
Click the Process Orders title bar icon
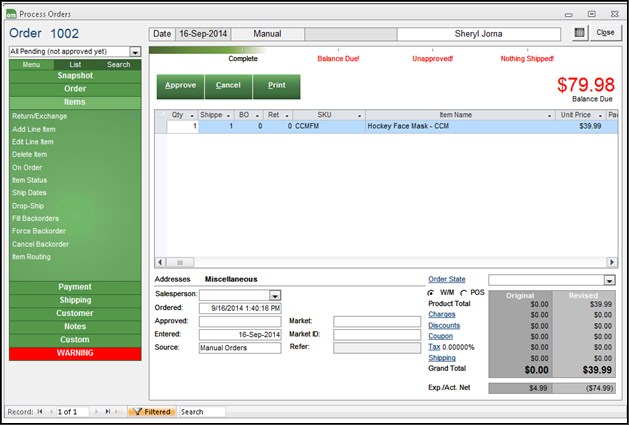[9, 13]
